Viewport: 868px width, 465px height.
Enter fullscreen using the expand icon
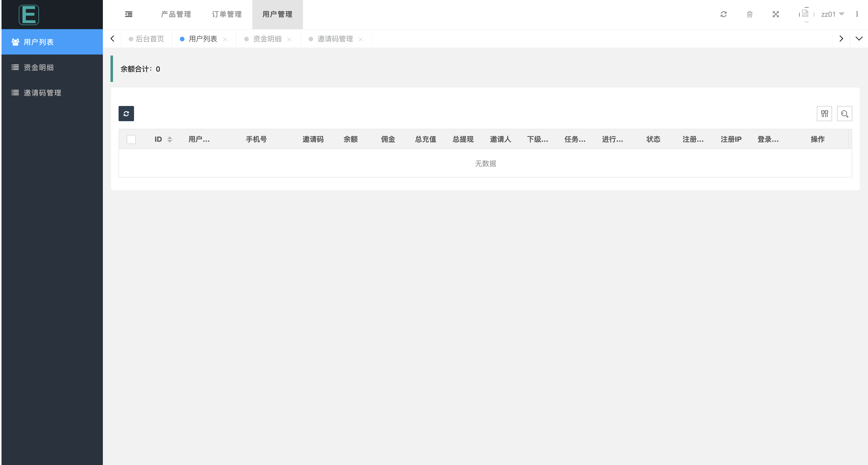click(x=776, y=14)
